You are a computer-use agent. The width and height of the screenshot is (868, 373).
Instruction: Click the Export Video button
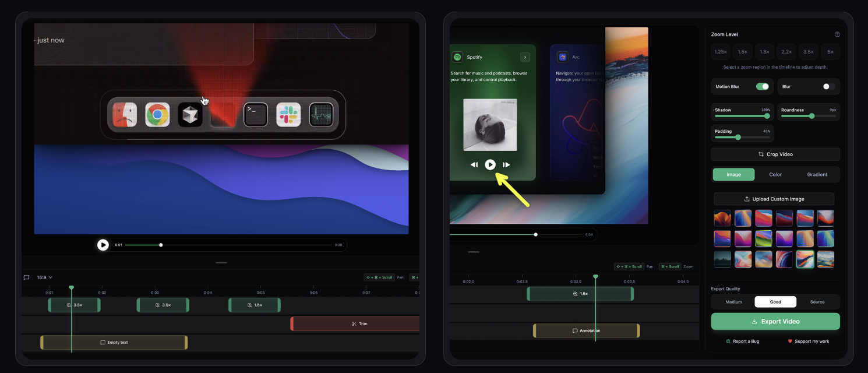[775, 321]
